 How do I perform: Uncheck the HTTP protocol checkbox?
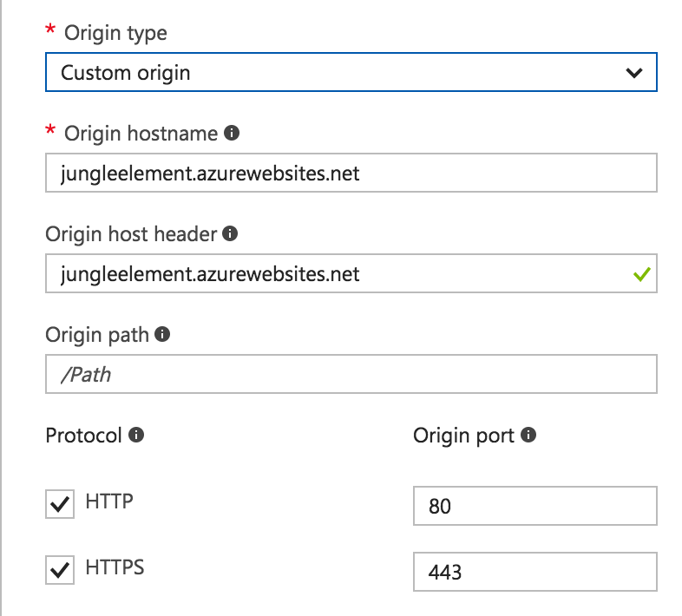[x=60, y=504]
